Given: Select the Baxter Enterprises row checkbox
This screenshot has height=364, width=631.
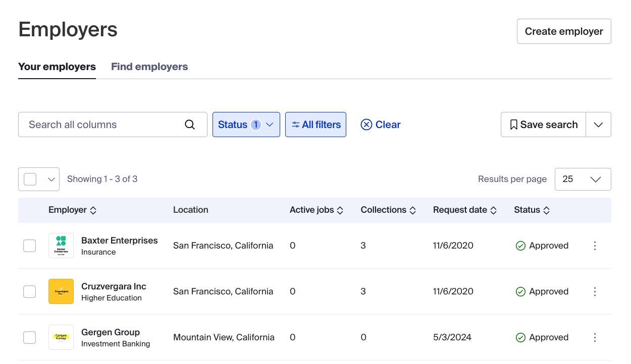Looking at the screenshot, I should (30, 246).
